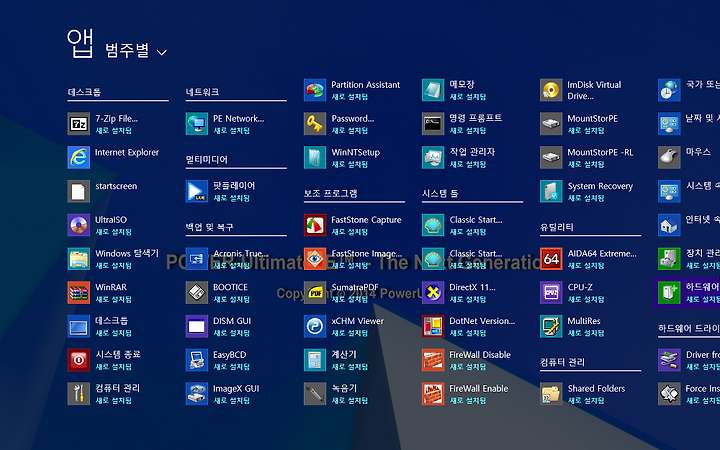Launch 명령 프롬프트 console icon
This screenshot has width=720, height=450.
(x=433, y=124)
